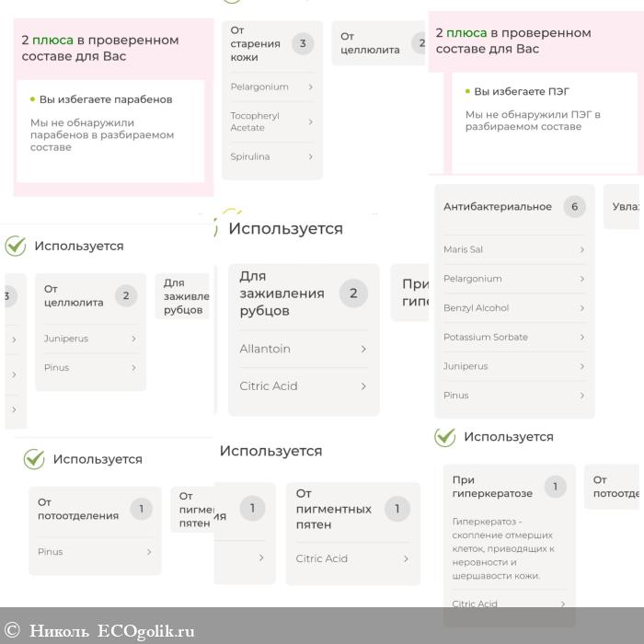Open the Для заживления рубцов category header
Screen dimensions: 644x644
coord(282,293)
